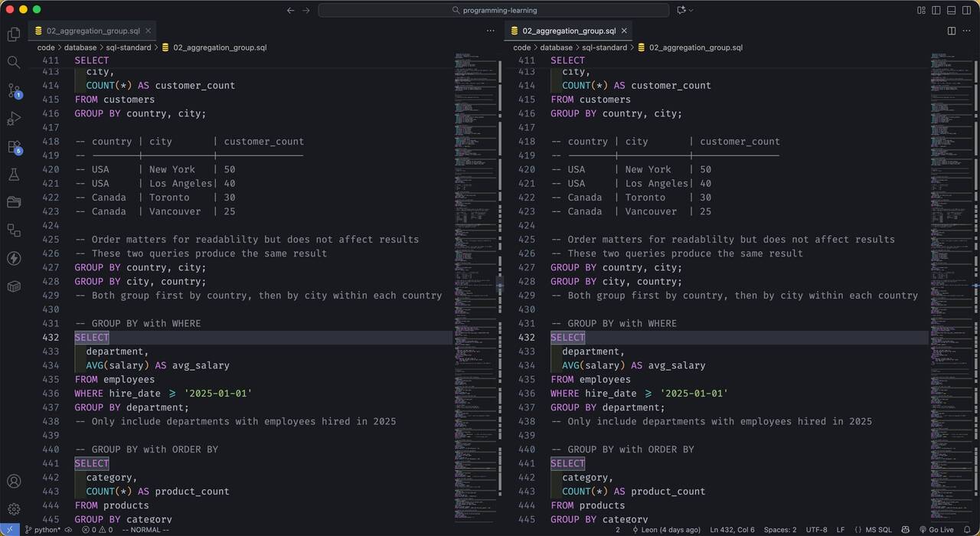Click 'sql-standard' in the left breadcrumb
This screenshot has height=536, width=980.
coord(128,47)
